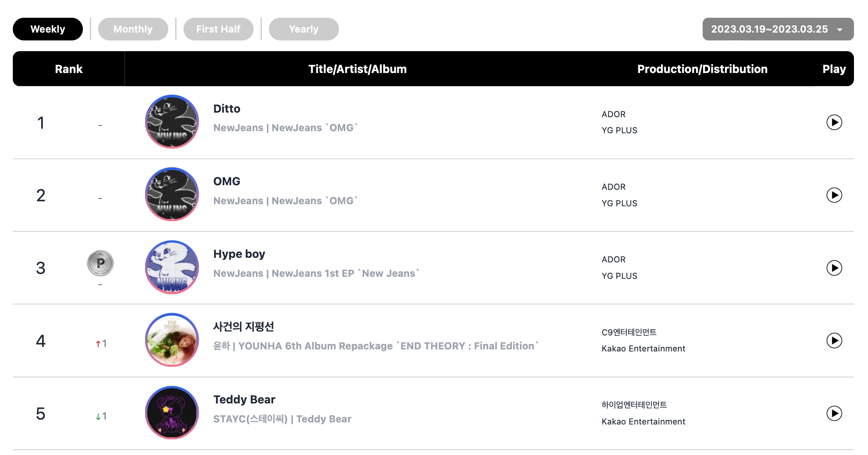This screenshot has height=455, width=868.
Task: Open the Teddy Bear album art
Action: 172,413
